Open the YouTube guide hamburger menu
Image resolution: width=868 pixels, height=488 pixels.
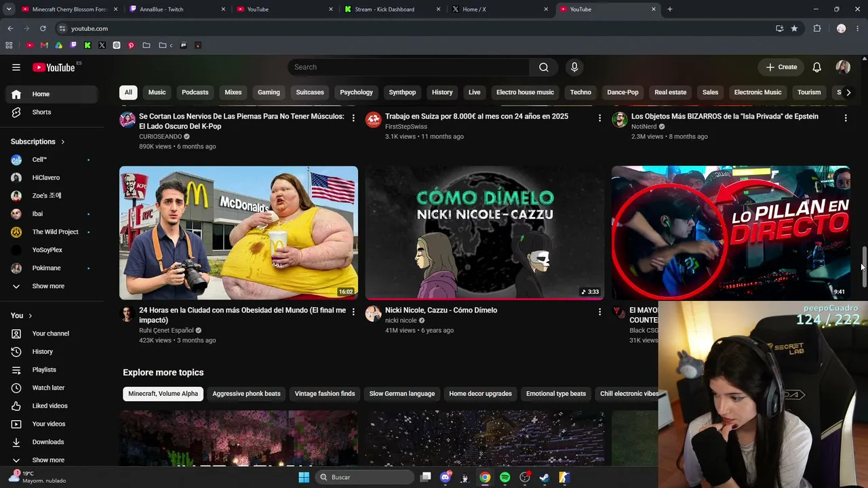[x=16, y=67]
